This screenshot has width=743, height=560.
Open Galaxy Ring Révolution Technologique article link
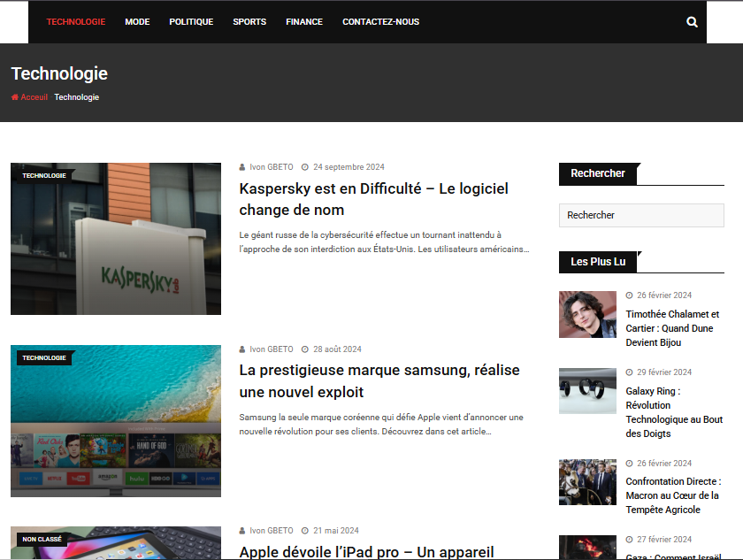pyautogui.click(x=674, y=412)
